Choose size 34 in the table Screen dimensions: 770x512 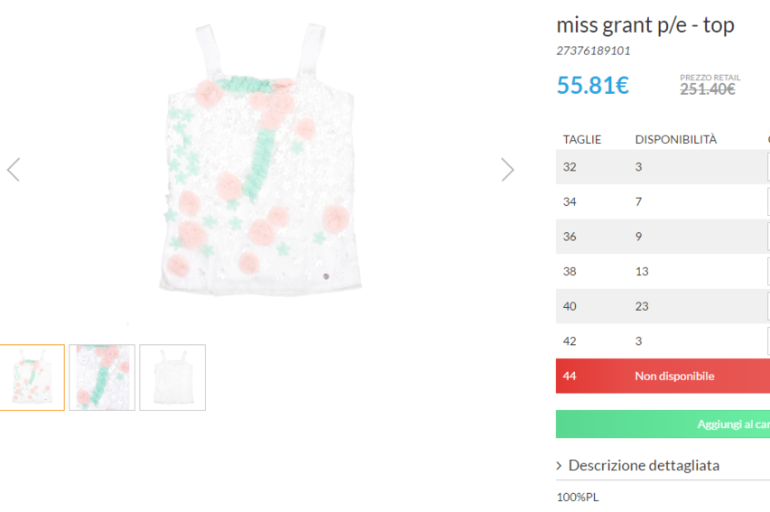(660, 202)
